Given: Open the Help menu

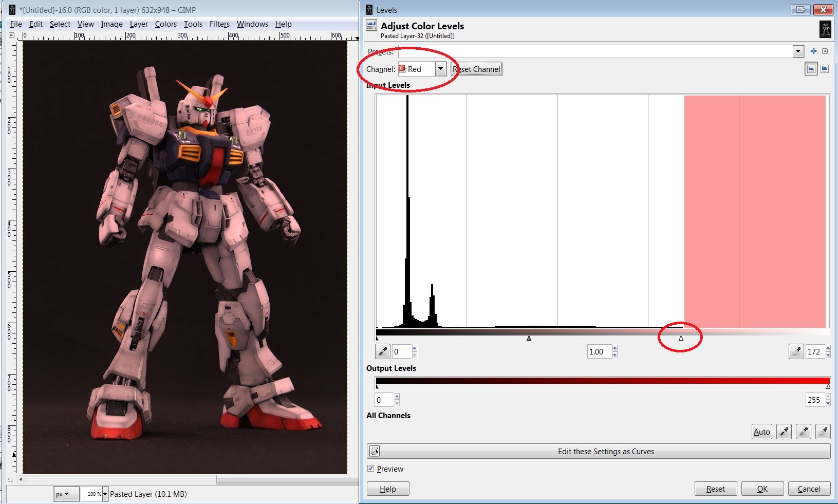Looking at the screenshot, I should (283, 24).
